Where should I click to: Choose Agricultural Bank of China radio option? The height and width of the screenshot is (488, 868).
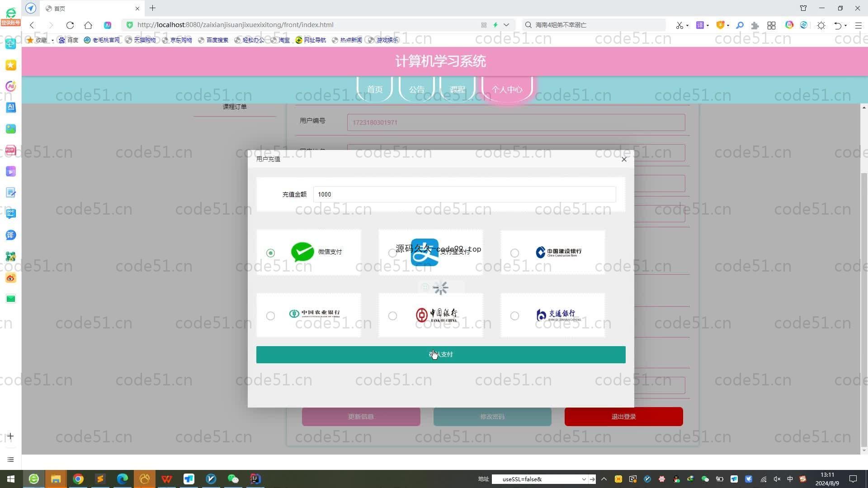point(270,316)
